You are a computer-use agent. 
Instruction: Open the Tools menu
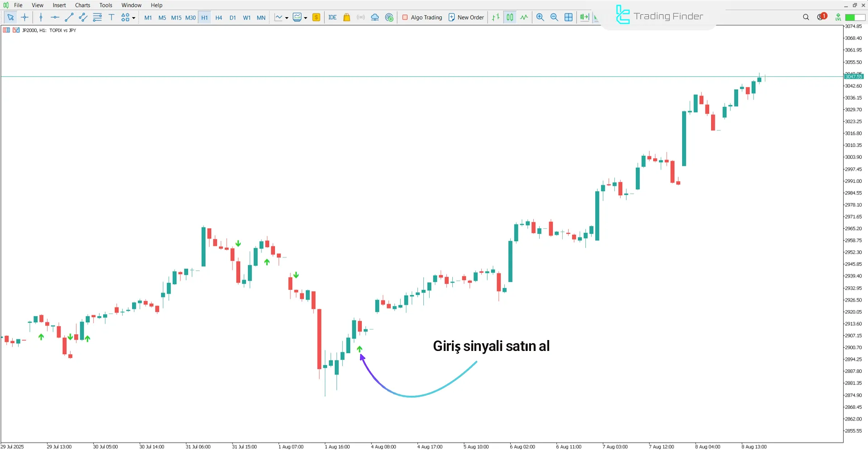105,5
